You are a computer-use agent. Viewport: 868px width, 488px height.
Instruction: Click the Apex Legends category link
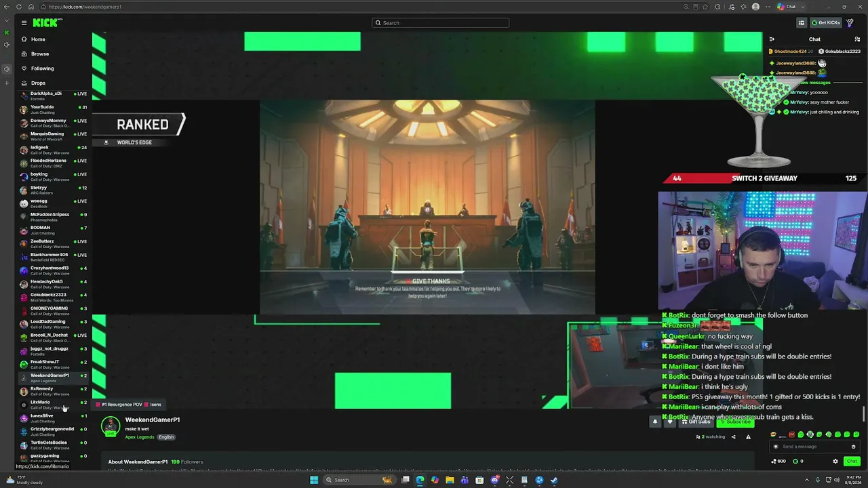click(140, 437)
